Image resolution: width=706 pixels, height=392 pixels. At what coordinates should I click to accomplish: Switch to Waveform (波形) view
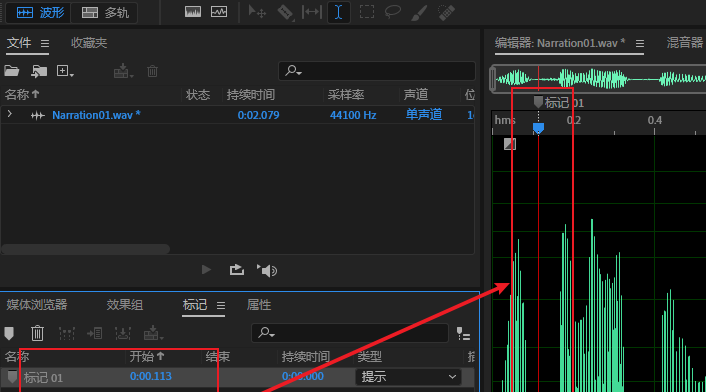tap(40, 13)
